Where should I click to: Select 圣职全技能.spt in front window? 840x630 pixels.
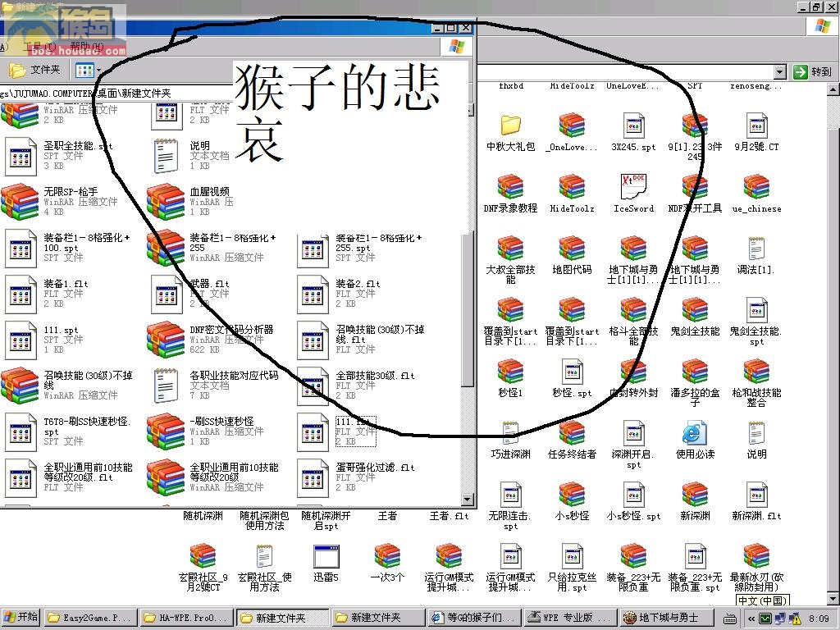(59, 156)
